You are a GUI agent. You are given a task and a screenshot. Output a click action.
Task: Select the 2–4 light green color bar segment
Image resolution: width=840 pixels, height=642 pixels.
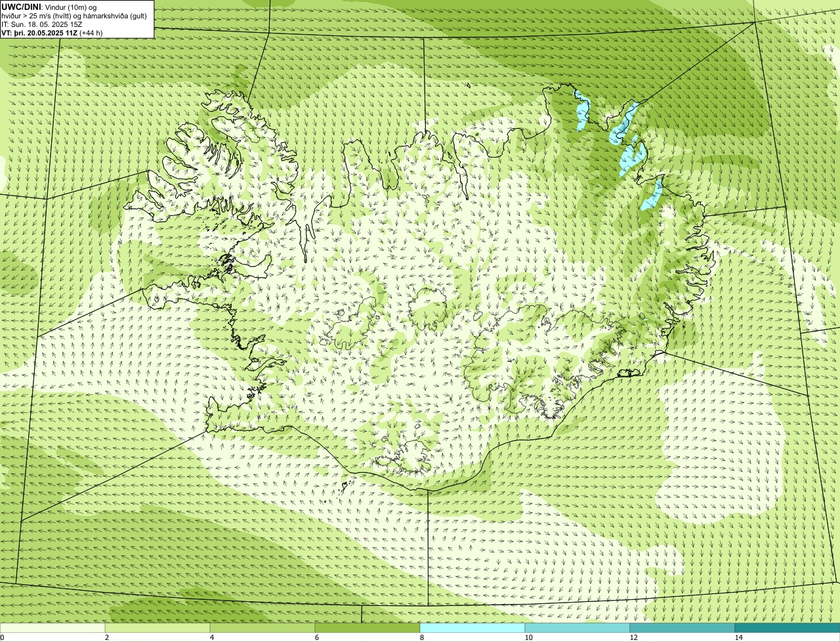[x=157, y=628]
